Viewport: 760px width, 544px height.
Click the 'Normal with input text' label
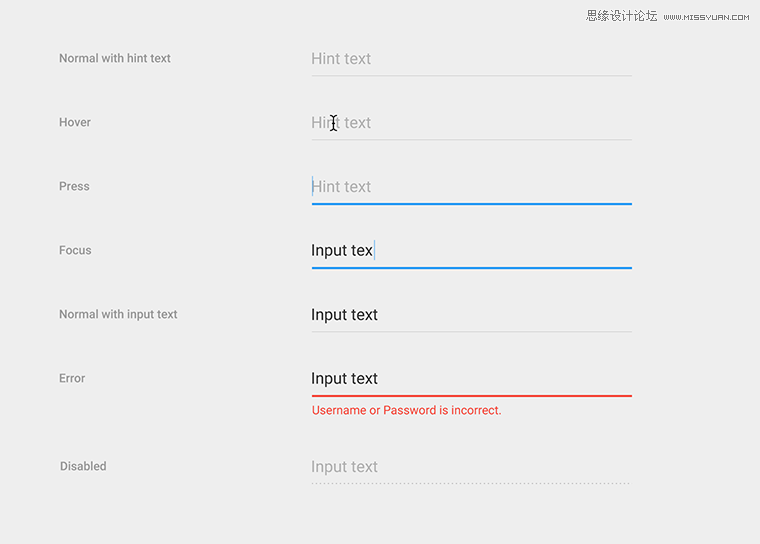[118, 314]
